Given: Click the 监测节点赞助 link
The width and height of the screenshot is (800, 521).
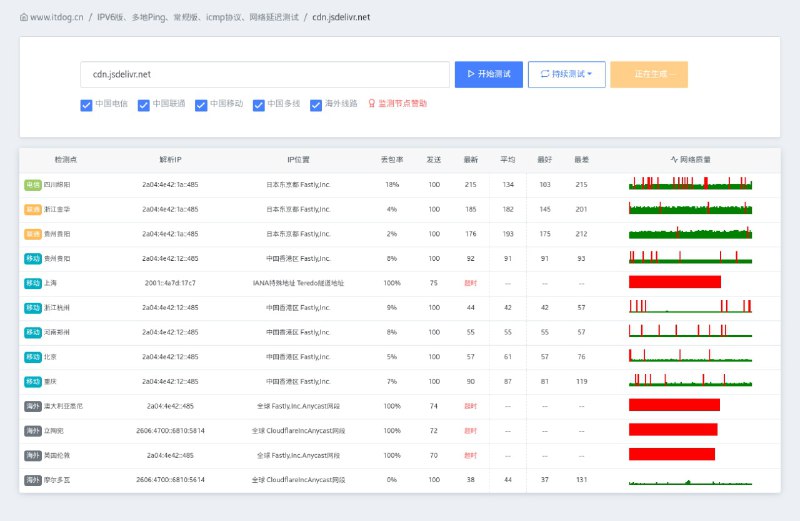Looking at the screenshot, I should point(403,103).
